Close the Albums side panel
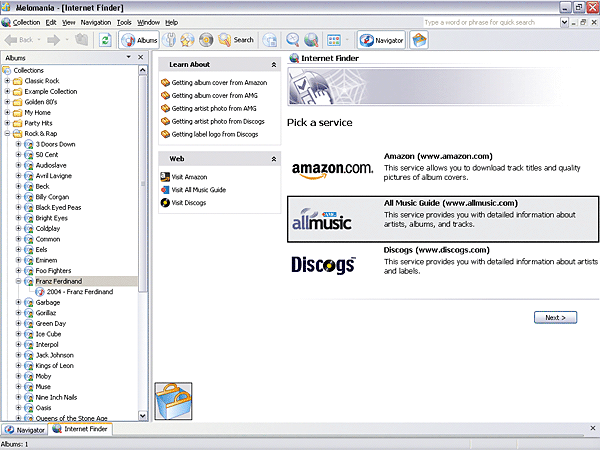This screenshot has width=600, height=450. pos(140,57)
